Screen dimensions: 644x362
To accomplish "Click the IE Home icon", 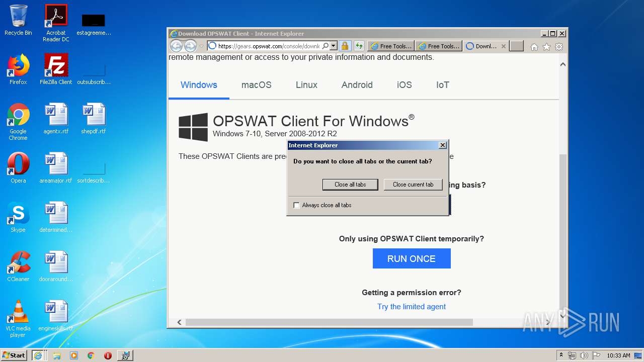I will pyautogui.click(x=534, y=47).
